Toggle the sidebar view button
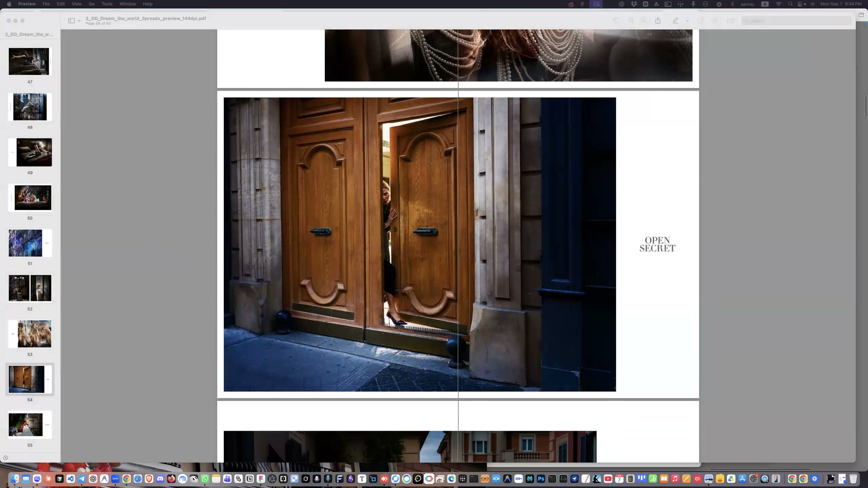Screen dimensions: 868x488 point(71,21)
